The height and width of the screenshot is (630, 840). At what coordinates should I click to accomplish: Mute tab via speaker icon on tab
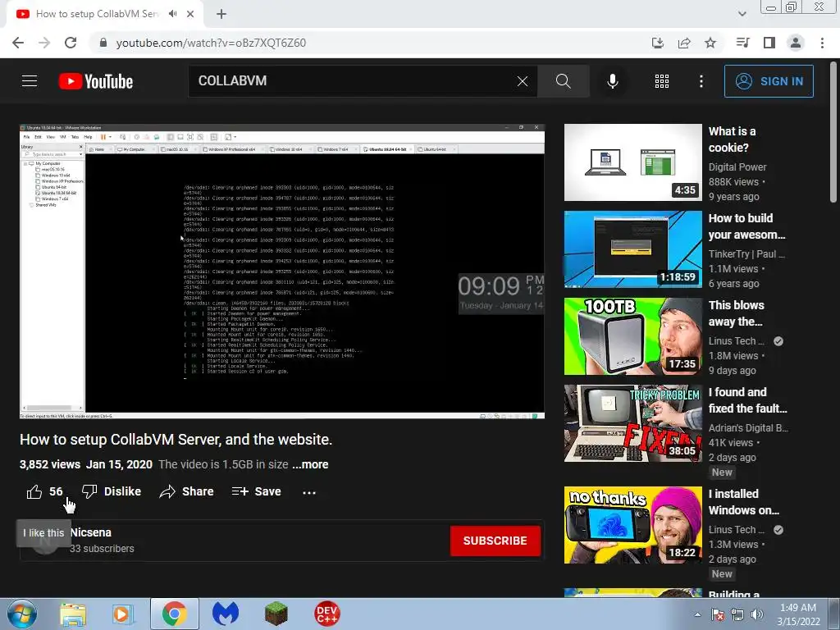(x=172, y=14)
